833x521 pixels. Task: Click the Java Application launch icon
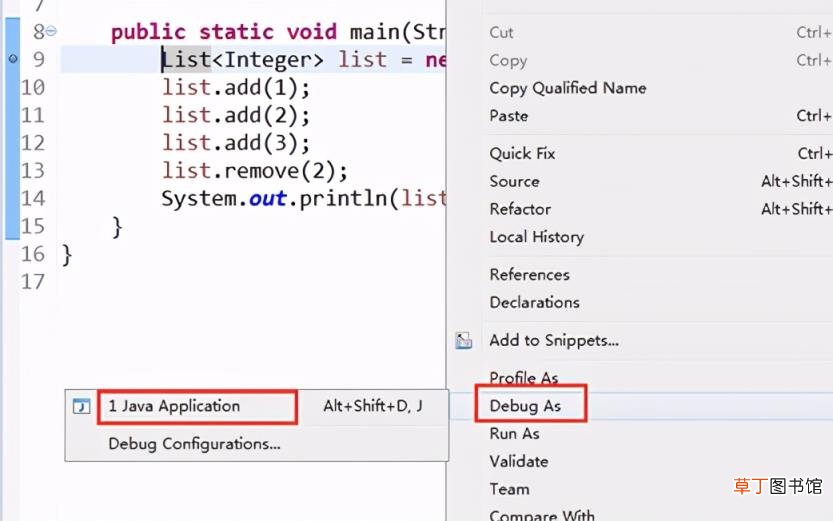click(x=81, y=406)
